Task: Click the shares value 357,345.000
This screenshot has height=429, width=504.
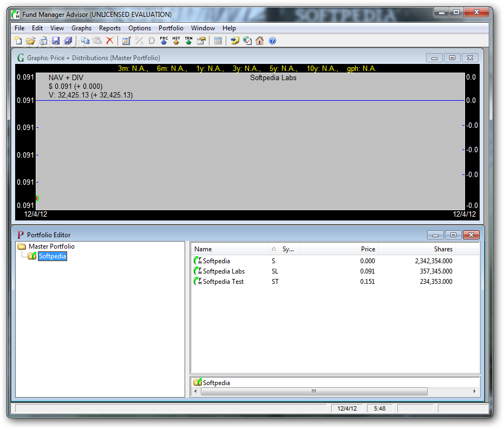Action: click(436, 271)
